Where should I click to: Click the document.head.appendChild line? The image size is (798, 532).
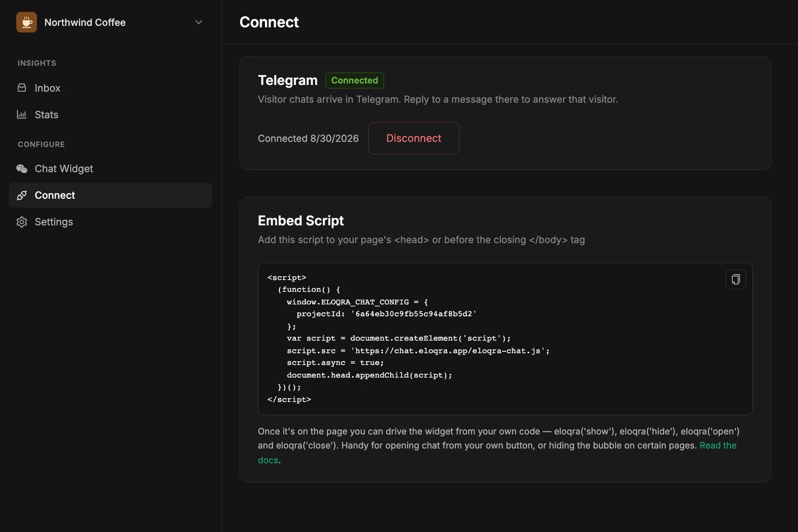369,375
